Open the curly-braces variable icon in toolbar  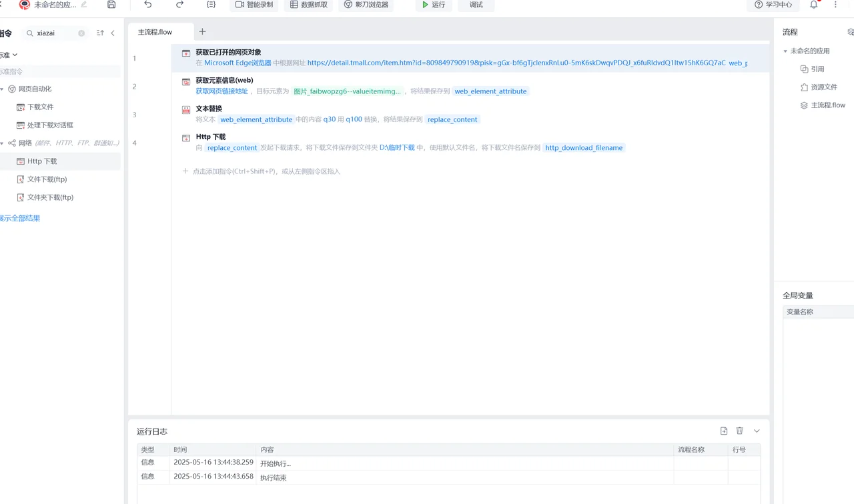tap(211, 5)
